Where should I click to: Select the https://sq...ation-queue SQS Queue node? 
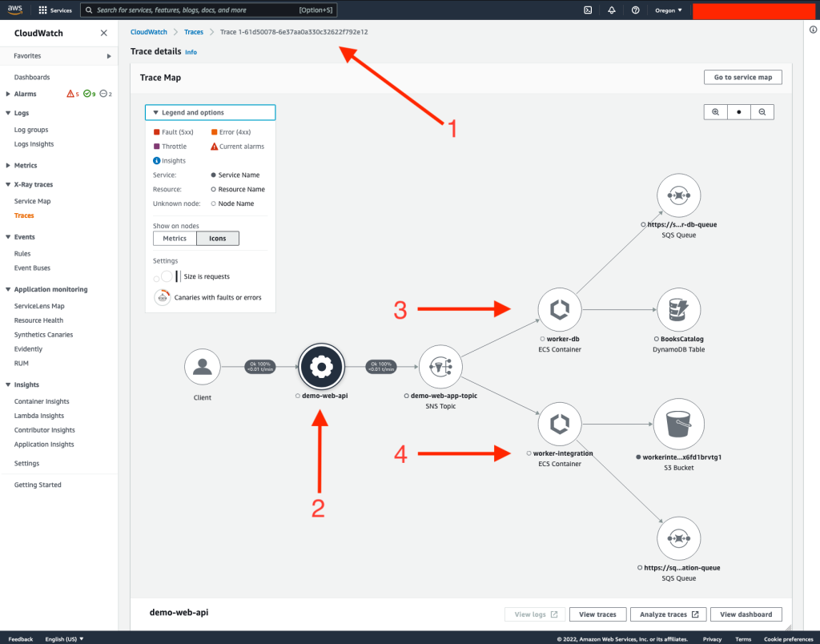click(678, 538)
